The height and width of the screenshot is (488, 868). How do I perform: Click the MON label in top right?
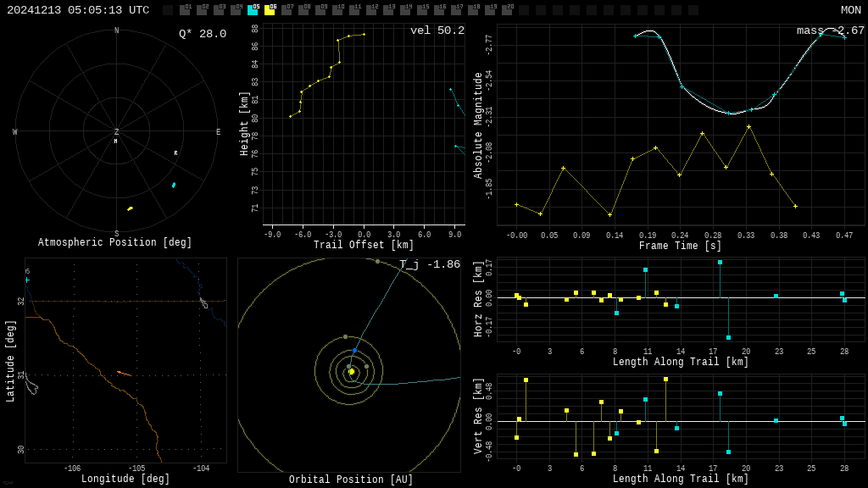click(850, 10)
